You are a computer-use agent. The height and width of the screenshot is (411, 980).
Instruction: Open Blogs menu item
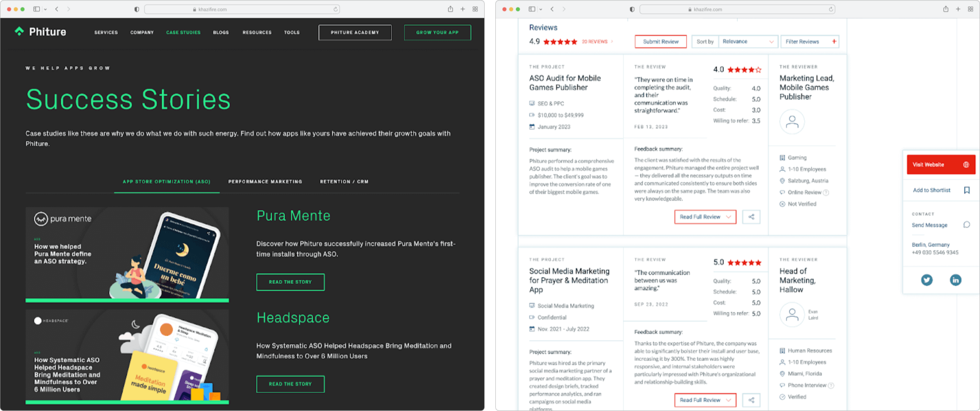click(221, 33)
